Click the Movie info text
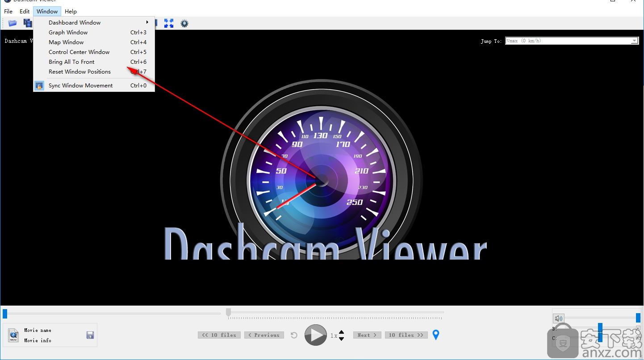 (38, 340)
